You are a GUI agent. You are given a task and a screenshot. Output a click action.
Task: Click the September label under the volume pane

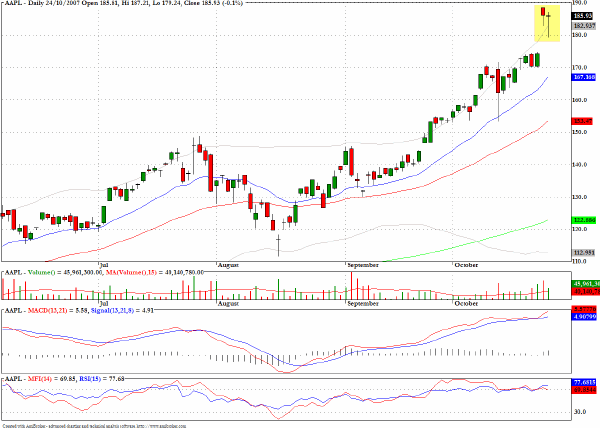click(x=363, y=304)
